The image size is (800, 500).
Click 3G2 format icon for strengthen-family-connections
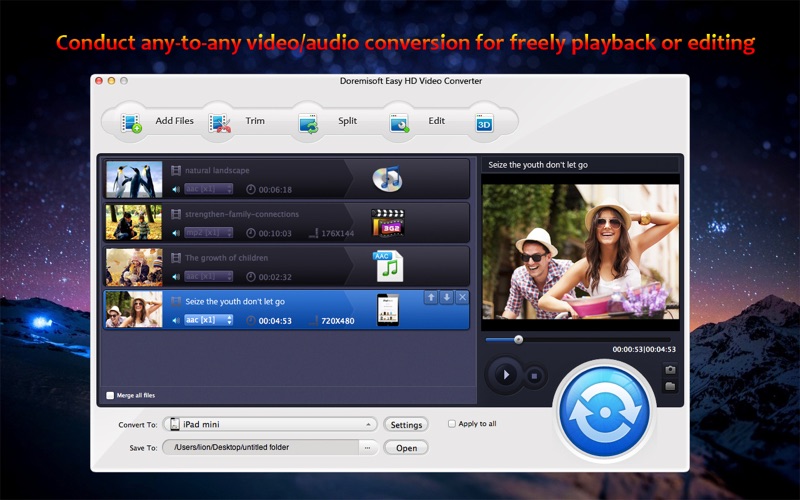pyautogui.click(x=388, y=223)
